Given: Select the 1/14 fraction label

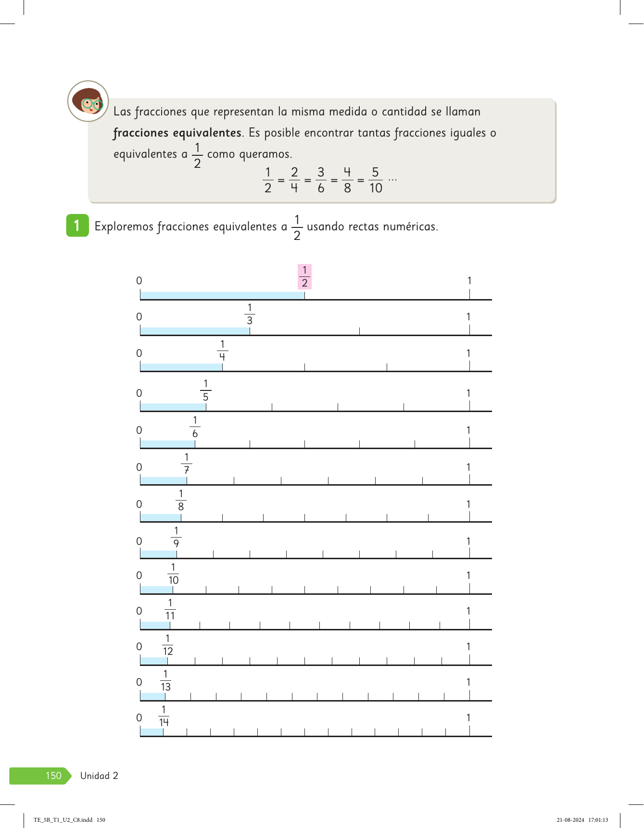Looking at the screenshot, I should pos(164,716).
